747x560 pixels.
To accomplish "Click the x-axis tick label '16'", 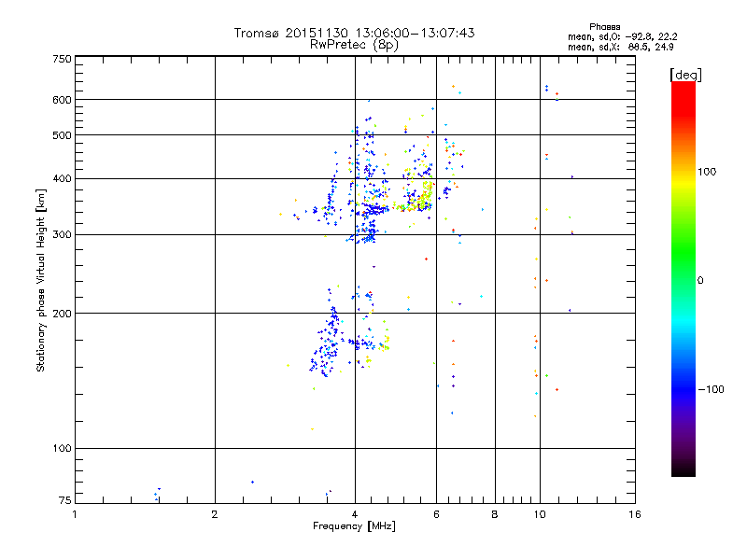I will 635,514.
